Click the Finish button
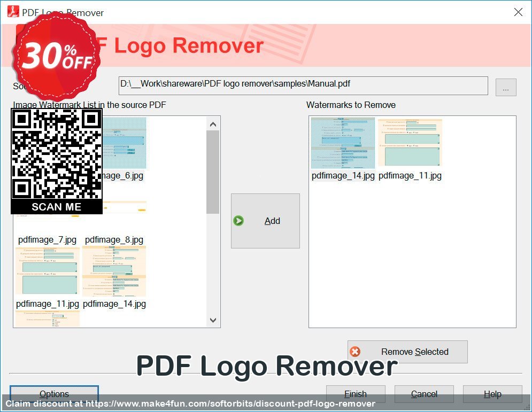 tap(356, 394)
